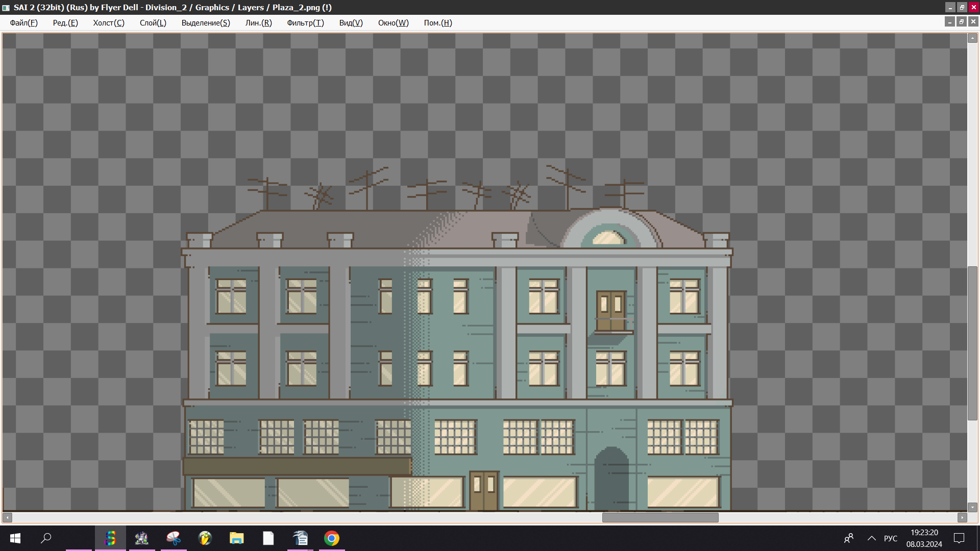The height and width of the screenshot is (551, 980).
Task: Open the Выделение (Selection) menu
Action: (206, 23)
